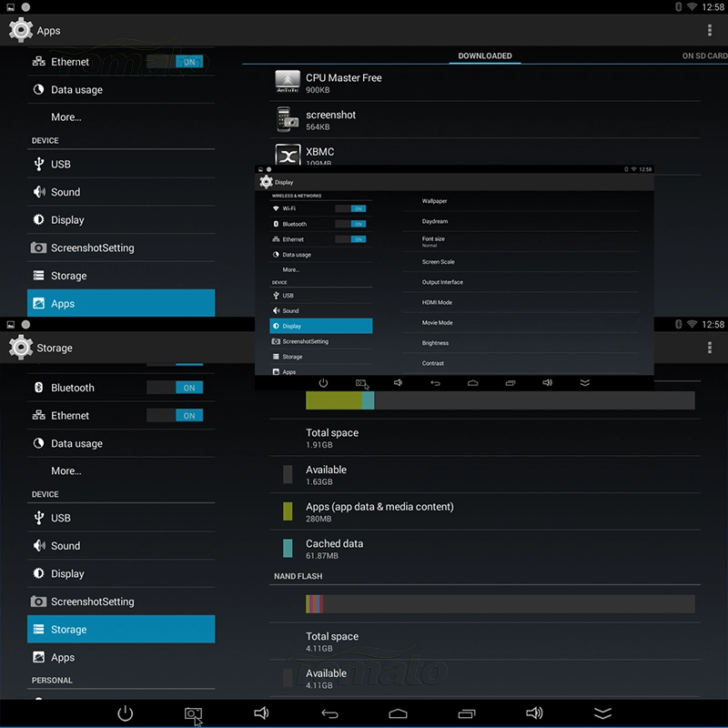728x728 pixels.
Task: Switch to the ON SD CARD tab
Action: pos(704,56)
